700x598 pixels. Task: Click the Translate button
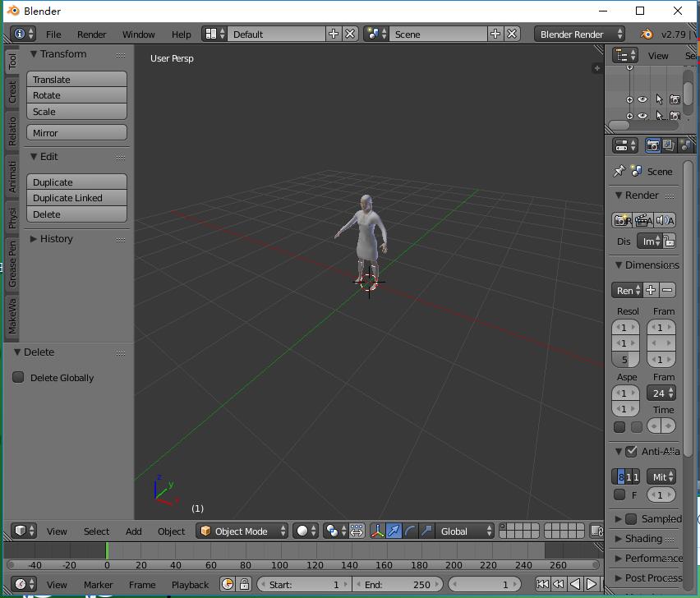(76, 80)
